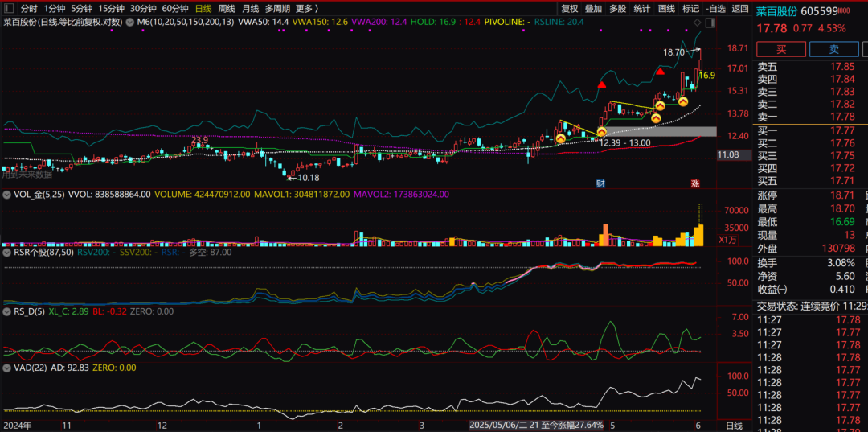Click the 菜百股份 stock name header

pyautogui.click(x=777, y=11)
